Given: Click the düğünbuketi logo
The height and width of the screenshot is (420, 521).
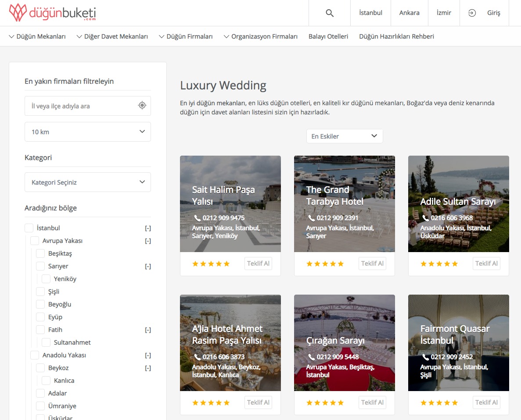Looking at the screenshot, I should [x=53, y=13].
